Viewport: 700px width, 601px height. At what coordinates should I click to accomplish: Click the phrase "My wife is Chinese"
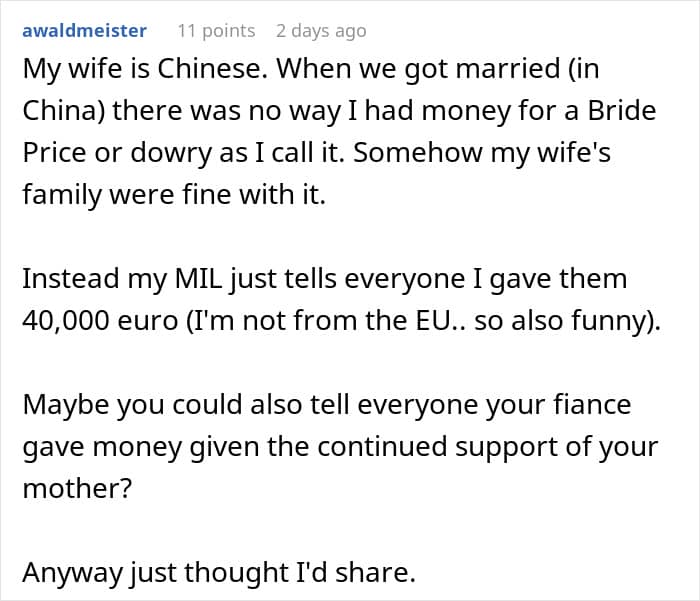pos(133,68)
